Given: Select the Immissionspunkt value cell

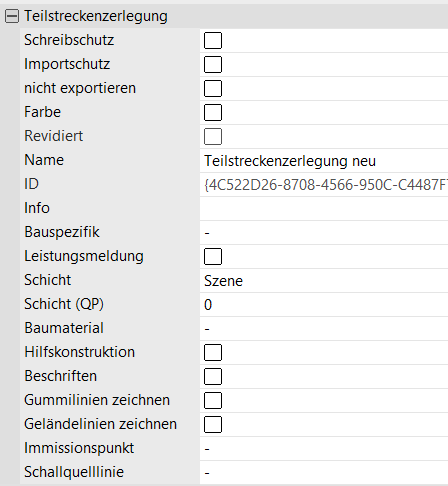Looking at the screenshot, I should point(324,449).
